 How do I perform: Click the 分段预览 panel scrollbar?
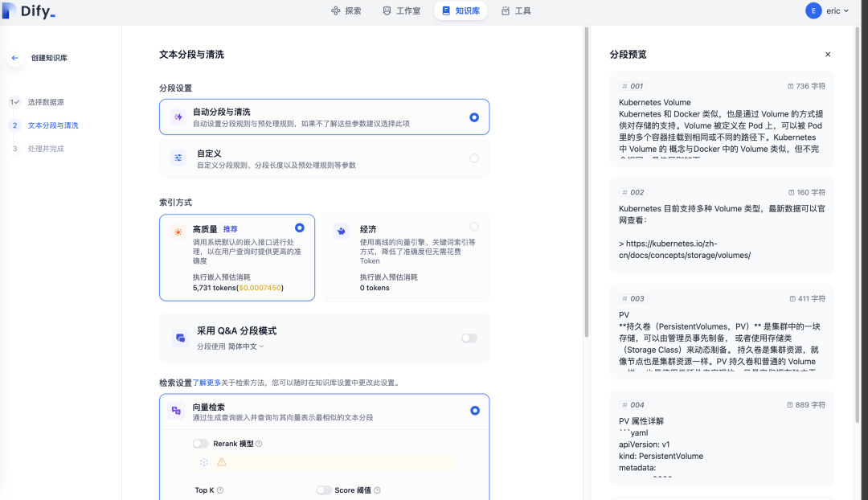click(x=858, y=226)
